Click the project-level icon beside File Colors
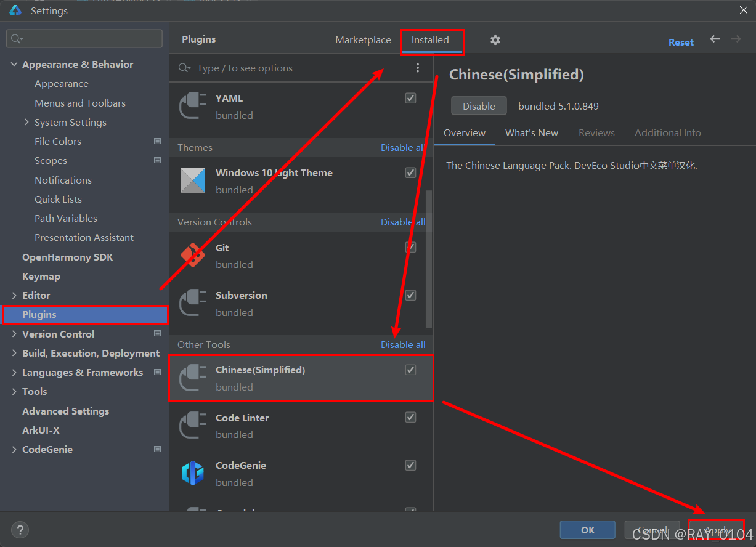The width and height of the screenshot is (756, 547). [x=157, y=141]
